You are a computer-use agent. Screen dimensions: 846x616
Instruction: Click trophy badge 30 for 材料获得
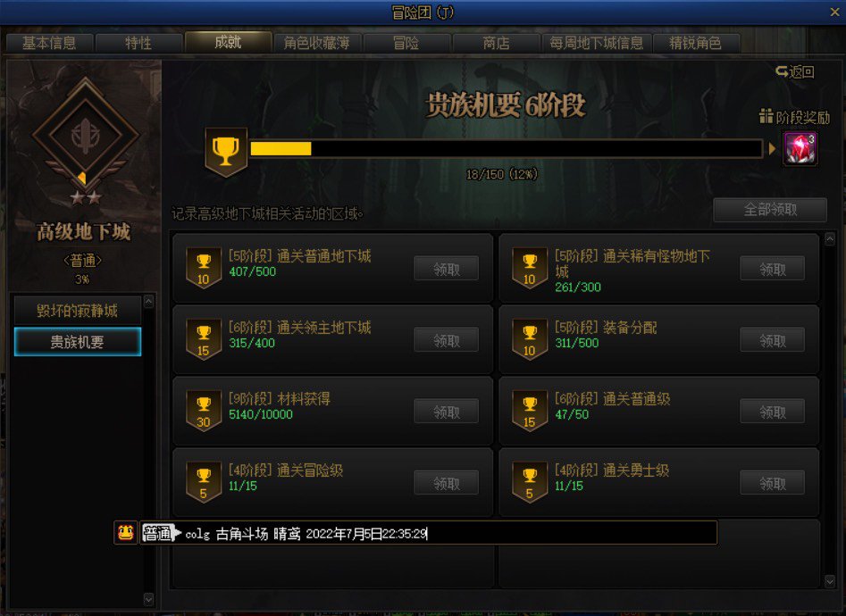coord(204,411)
